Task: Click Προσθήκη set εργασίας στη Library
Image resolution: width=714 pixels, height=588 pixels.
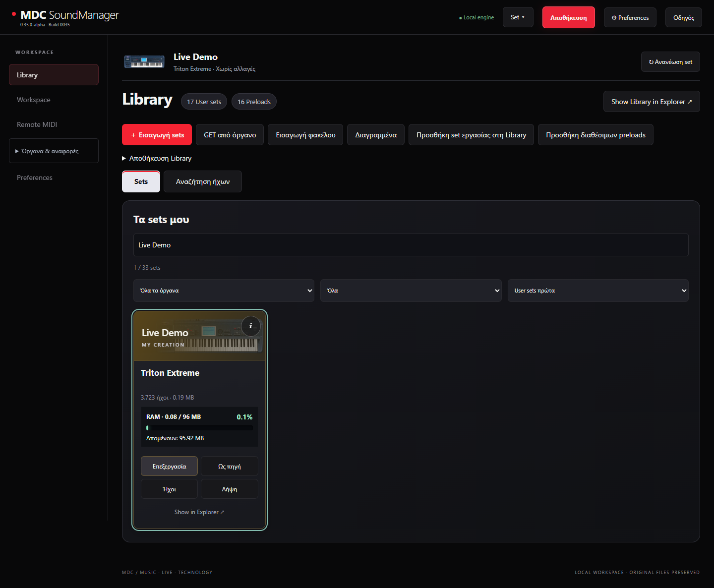Action: pyautogui.click(x=471, y=135)
